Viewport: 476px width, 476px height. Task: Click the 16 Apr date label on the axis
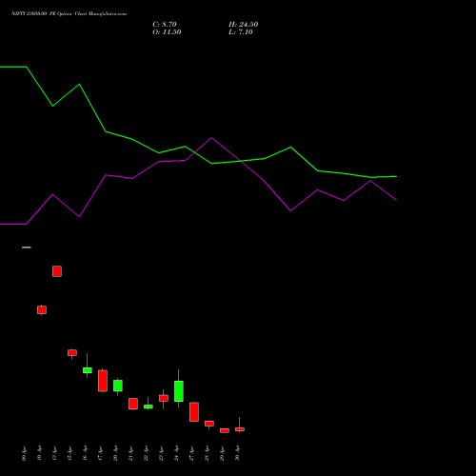86,454
